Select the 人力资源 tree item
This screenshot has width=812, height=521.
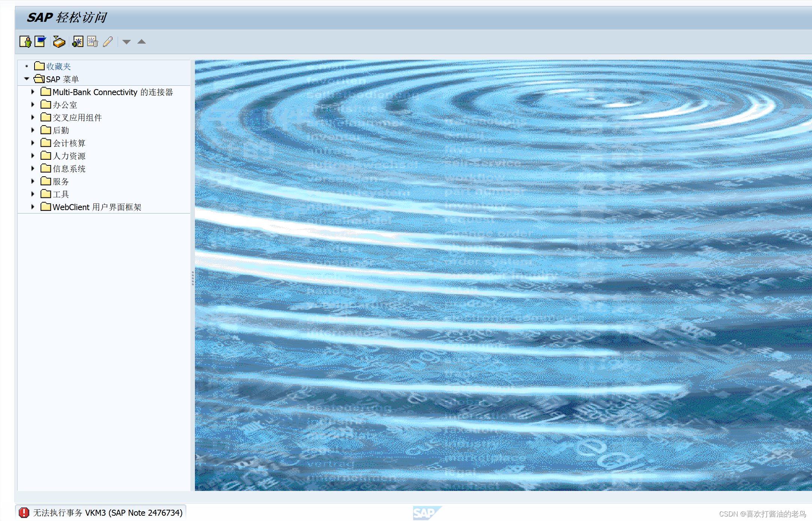69,156
